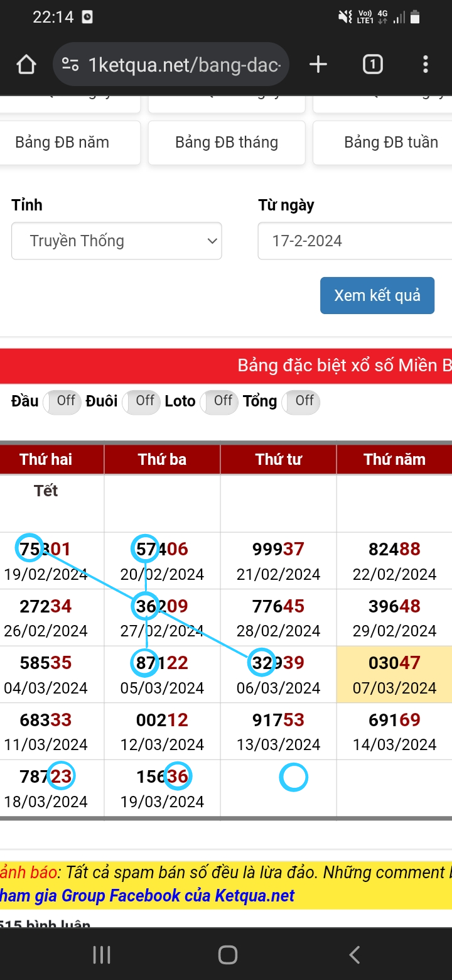This screenshot has height=980, width=452.
Task: Expand the Tỉnh dropdown Truyền Thống
Action: point(117,241)
